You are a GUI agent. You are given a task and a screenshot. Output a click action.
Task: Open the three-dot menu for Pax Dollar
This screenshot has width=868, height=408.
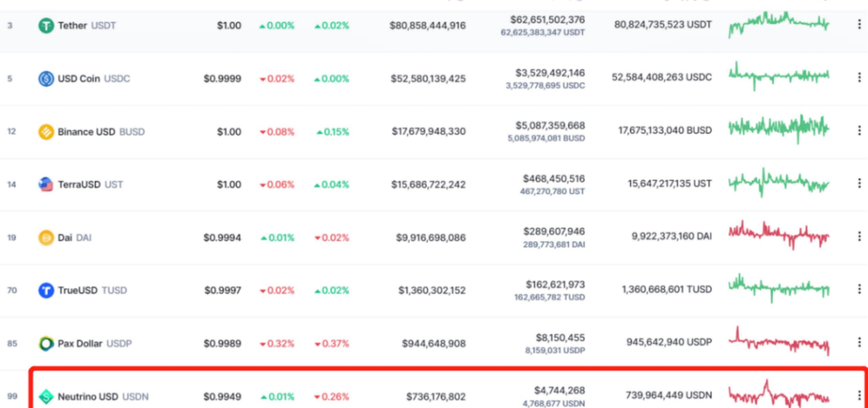point(859,342)
